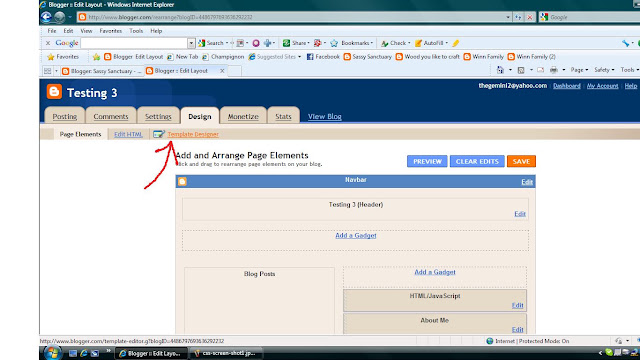Expand the address bar history dropdown arrow

(x=508, y=17)
